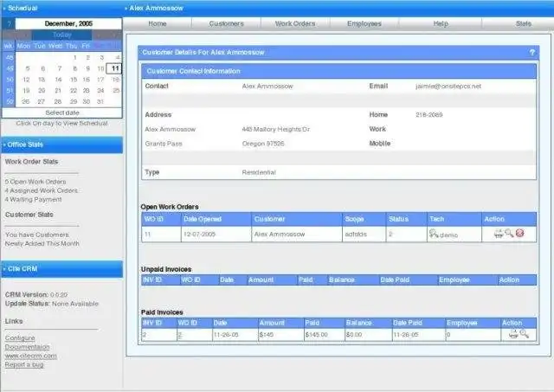
Task: Select December 7 in the calendar
Action: tap(60, 68)
